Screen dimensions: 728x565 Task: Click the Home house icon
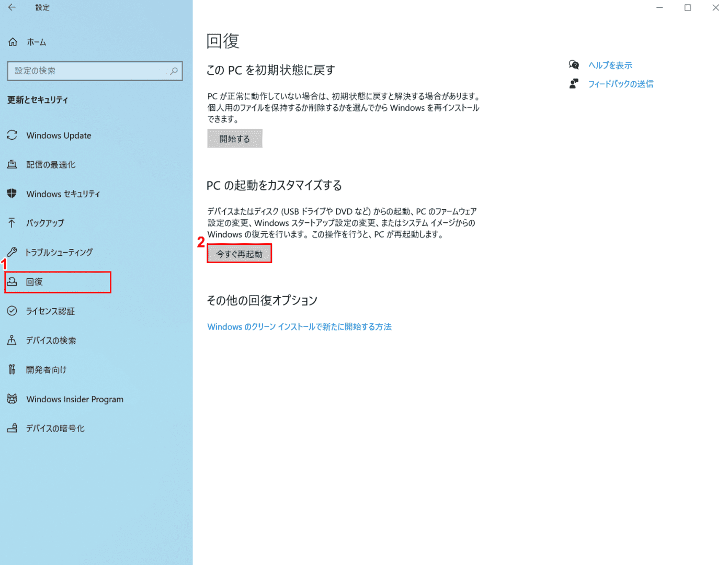tap(13, 42)
